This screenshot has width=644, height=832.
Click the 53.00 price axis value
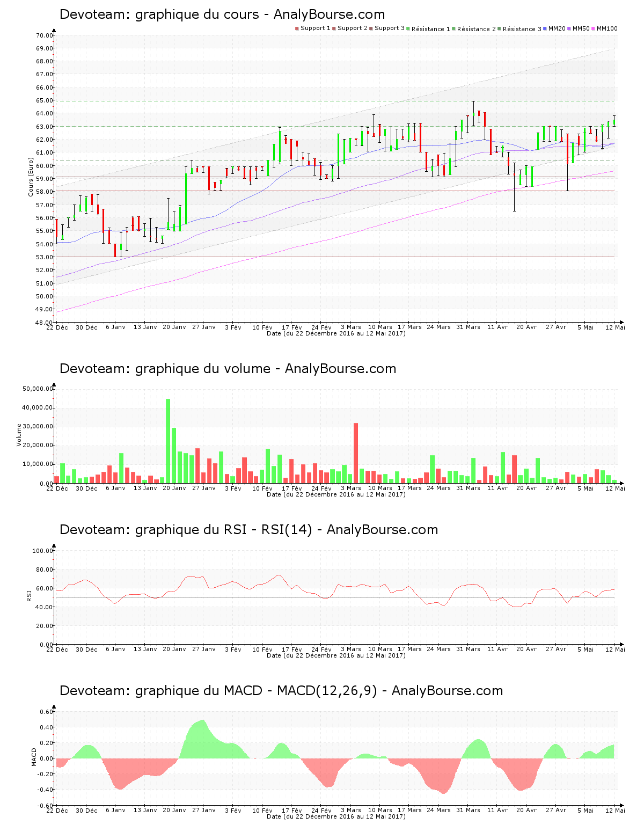tap(45, 257)
